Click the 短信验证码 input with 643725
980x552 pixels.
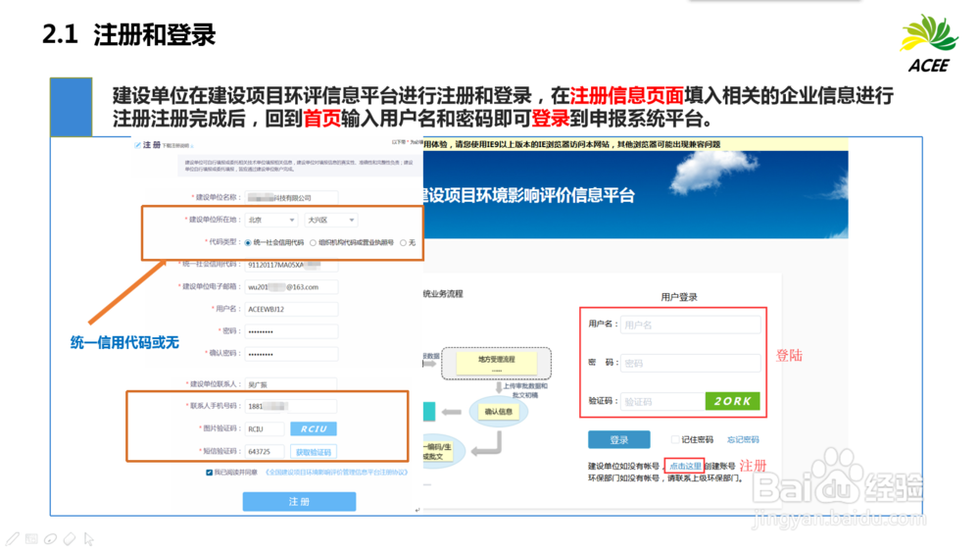coord(265,451)
